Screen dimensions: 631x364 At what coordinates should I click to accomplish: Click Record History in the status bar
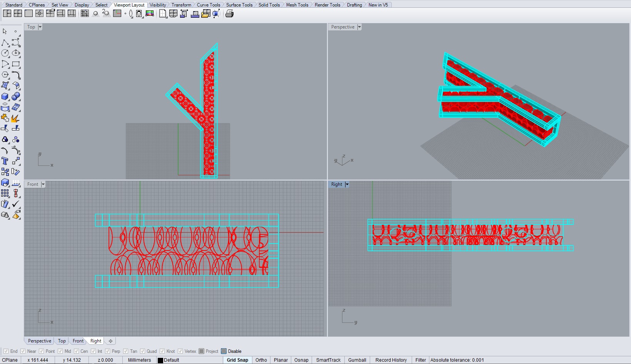[391, 360]
